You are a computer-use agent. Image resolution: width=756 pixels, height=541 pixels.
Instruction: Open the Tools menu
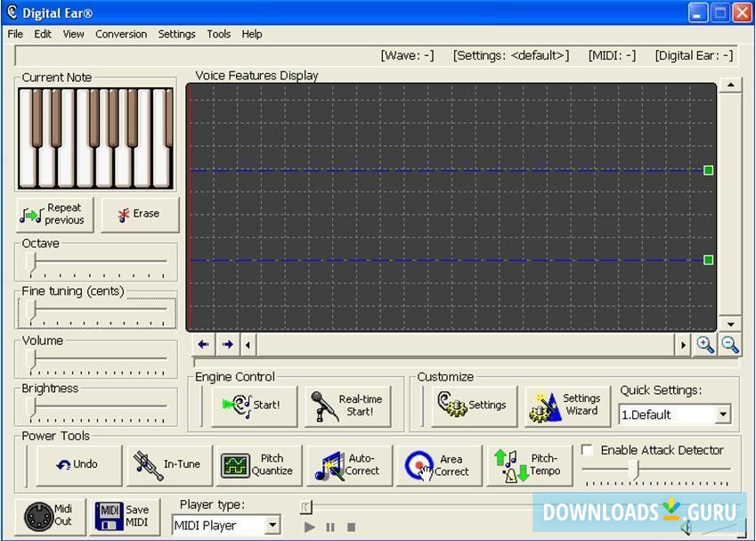click(218, 34)
